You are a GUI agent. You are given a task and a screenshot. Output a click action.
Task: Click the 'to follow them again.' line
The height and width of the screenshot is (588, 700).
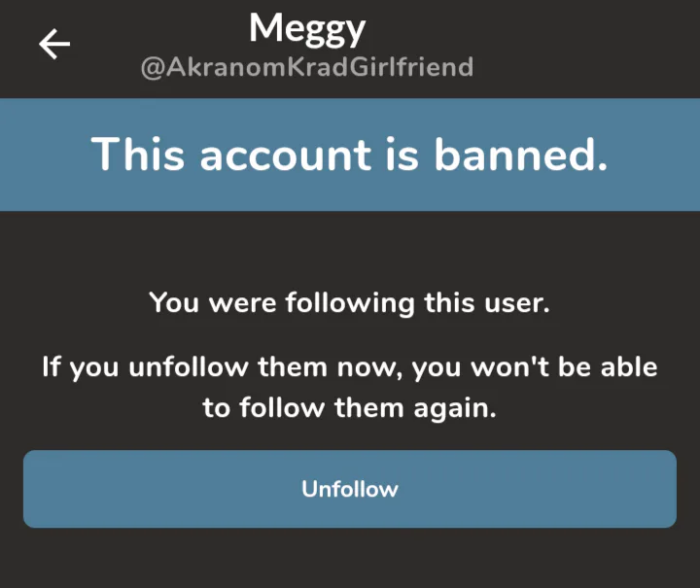(350, 408)
